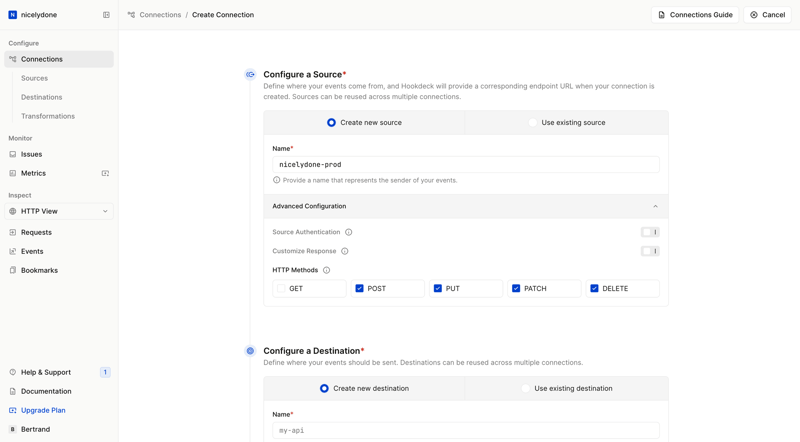Click the destination Name input field
Image resolution: width=800 pixels, height=442 pixels.
click(x=466, y=430)
